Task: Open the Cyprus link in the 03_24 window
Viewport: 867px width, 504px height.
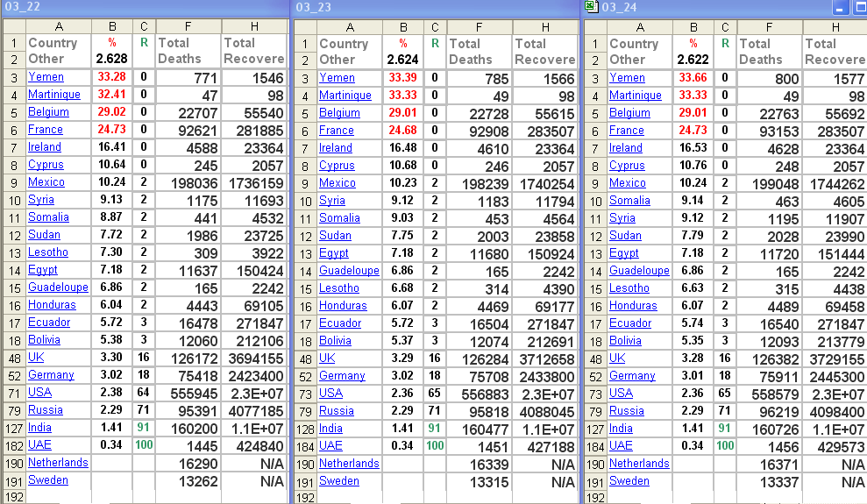Action: pyautogui.click(x=627, y=166)
